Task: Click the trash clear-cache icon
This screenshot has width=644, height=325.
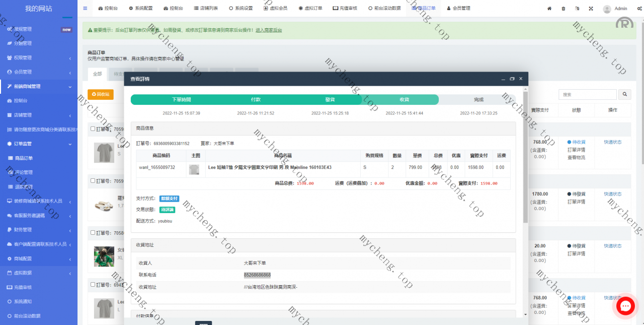Action: (563, 9)
